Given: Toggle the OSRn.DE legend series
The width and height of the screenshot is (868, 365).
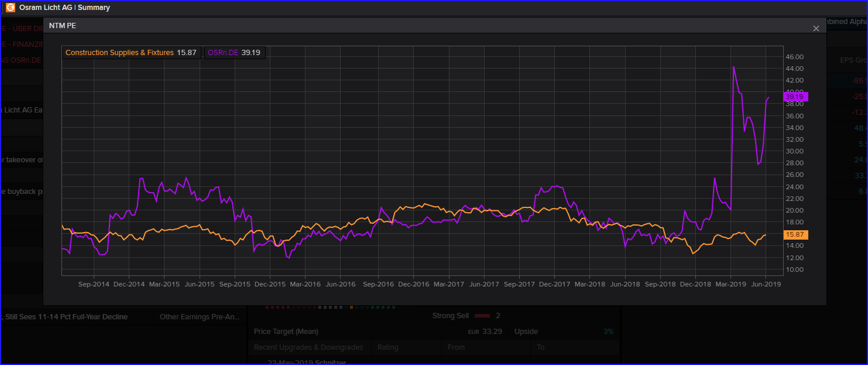Looking at the screenshot, I should [234, 53].
